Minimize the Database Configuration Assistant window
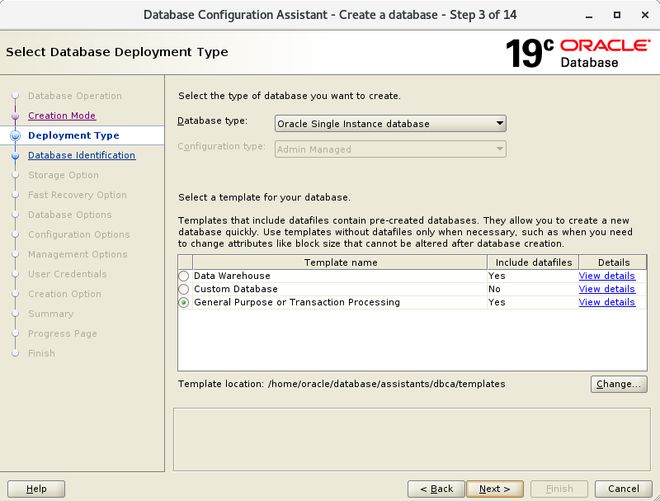This screenshot has height=501, width=660. click(x=589, y=15)
